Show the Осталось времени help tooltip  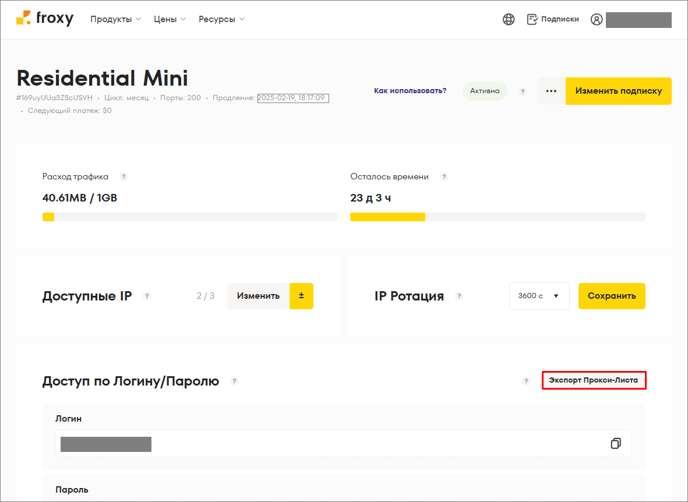click(444, 177)
